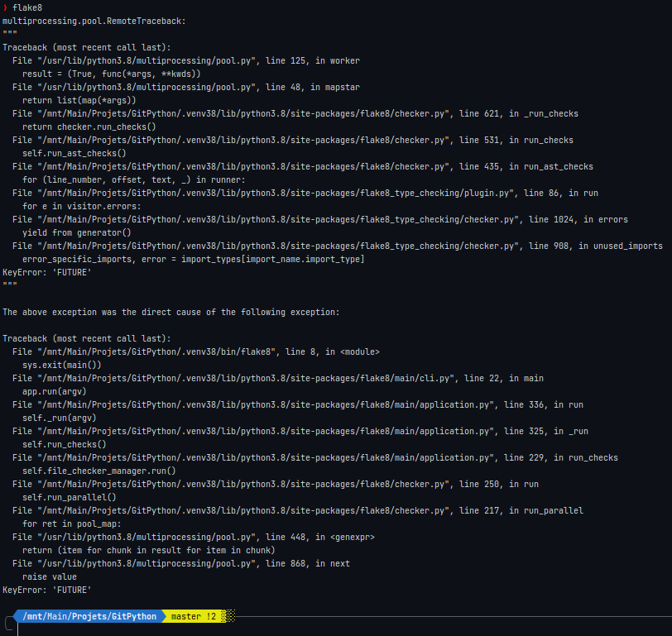Viewport: 672px width, 636px height.
Task: Select 'for (line_number, offset, text, _) in runner:'
Action: tap(134, 179)
